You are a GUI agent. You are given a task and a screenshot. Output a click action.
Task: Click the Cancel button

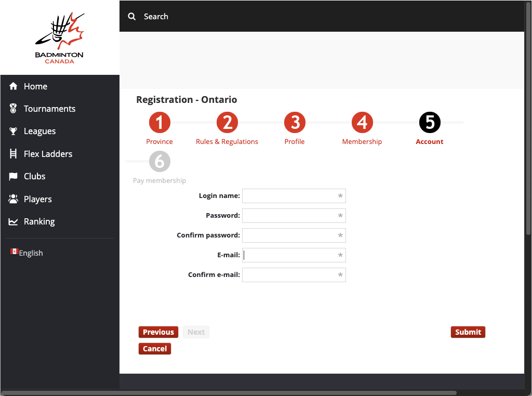(x=155, y=349)
